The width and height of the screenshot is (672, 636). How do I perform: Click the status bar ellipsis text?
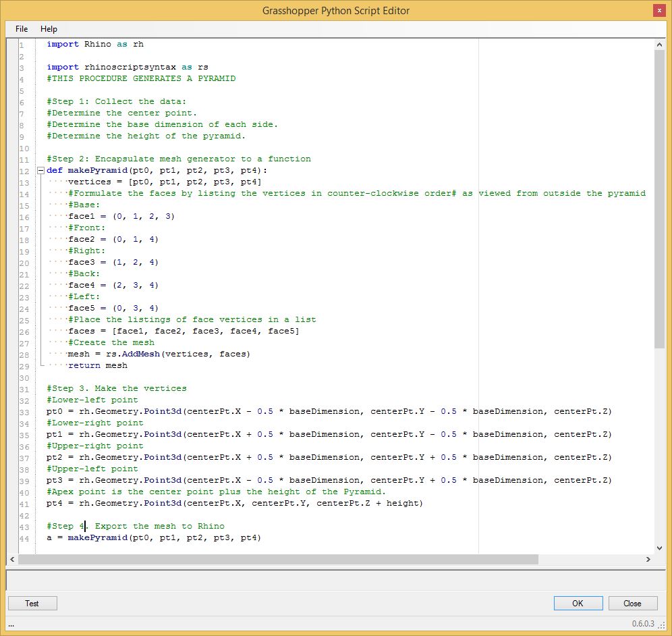(x=11, y=625)
